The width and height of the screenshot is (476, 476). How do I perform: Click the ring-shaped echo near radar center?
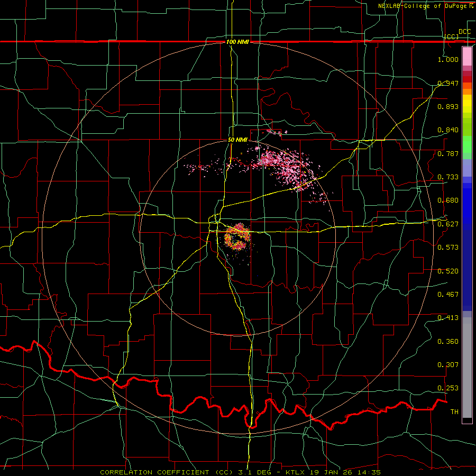[x=237, y=237]
